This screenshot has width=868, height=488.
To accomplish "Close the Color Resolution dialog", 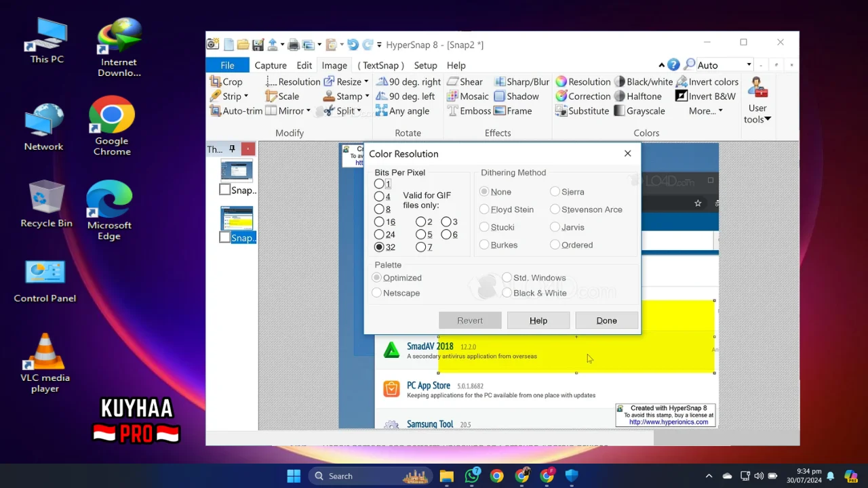I will pos(627,154).
